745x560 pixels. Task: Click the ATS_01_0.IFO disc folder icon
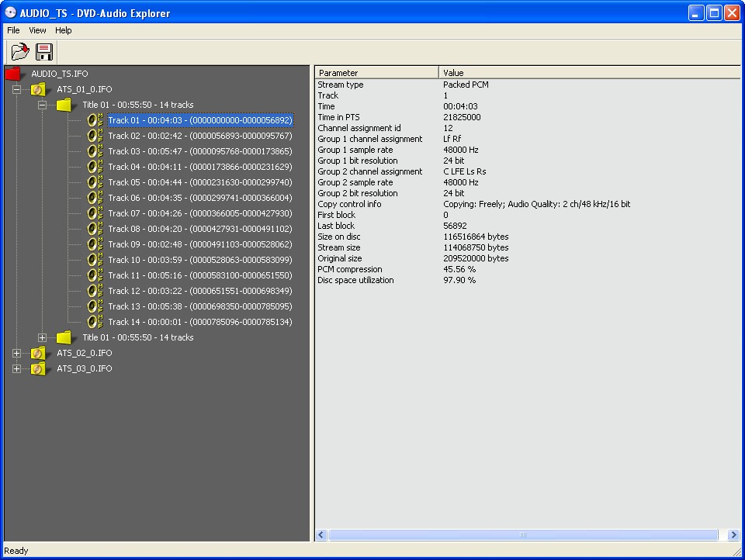click(38, 89)
